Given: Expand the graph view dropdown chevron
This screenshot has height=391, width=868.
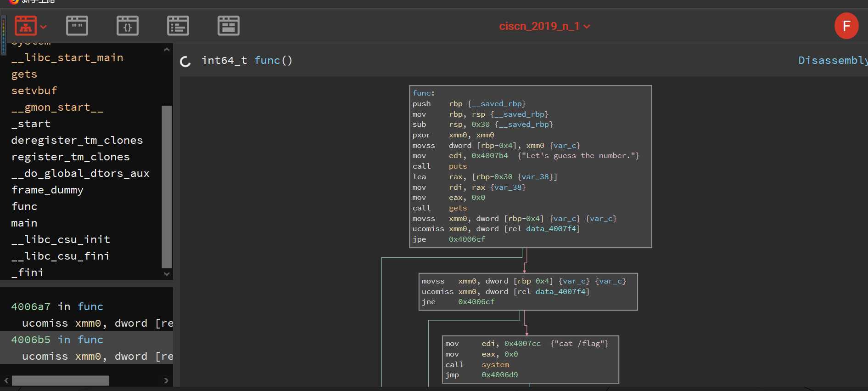Looking at the screenshot, I should (44, 27).
